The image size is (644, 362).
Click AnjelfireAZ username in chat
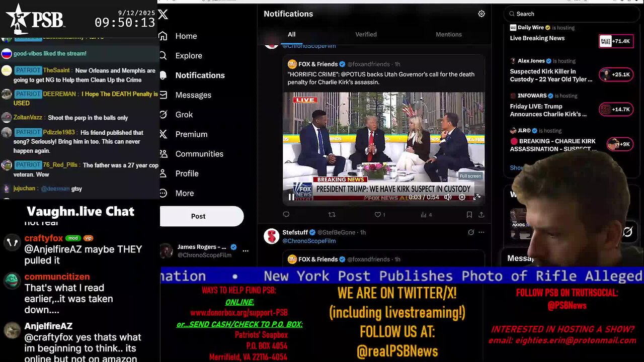pos(48,326)
